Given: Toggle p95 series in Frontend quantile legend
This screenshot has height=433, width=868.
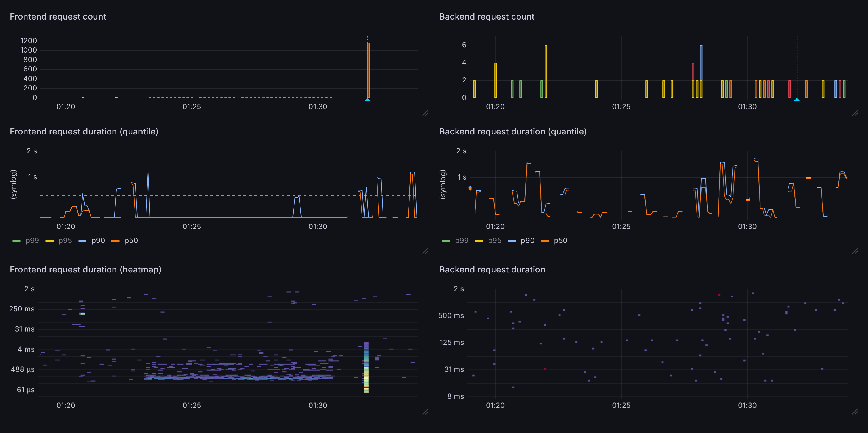Looking at the screenshot, I should pyautogui.click(x=65, y=241).
